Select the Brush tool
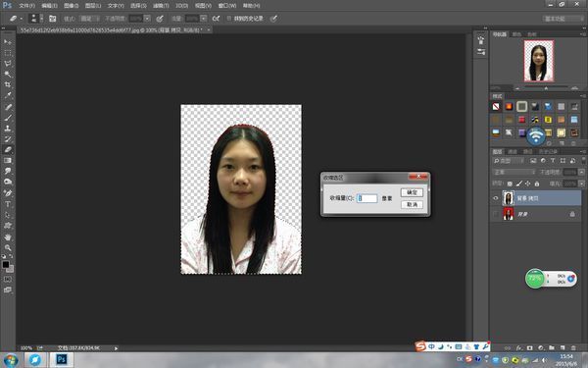 8,118
